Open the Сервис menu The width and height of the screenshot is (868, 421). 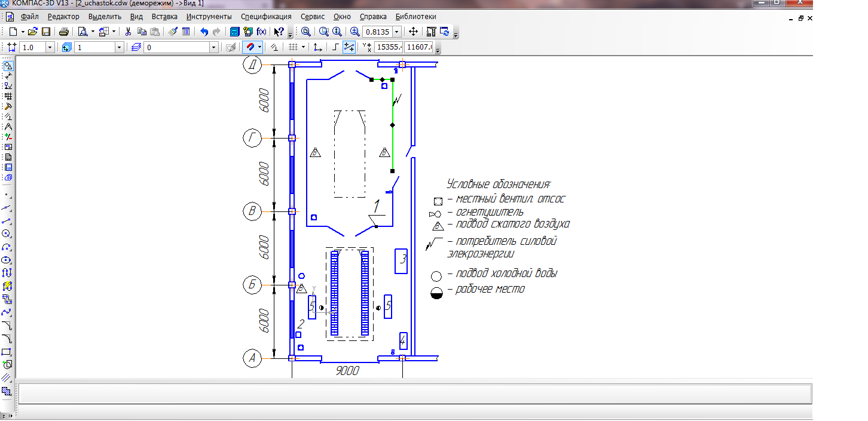(313, 17)
